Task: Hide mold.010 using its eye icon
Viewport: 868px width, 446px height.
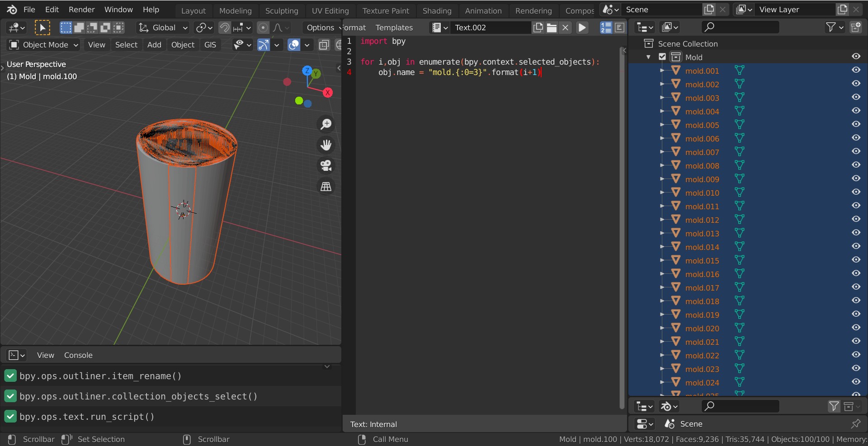Action: [856, 192]
